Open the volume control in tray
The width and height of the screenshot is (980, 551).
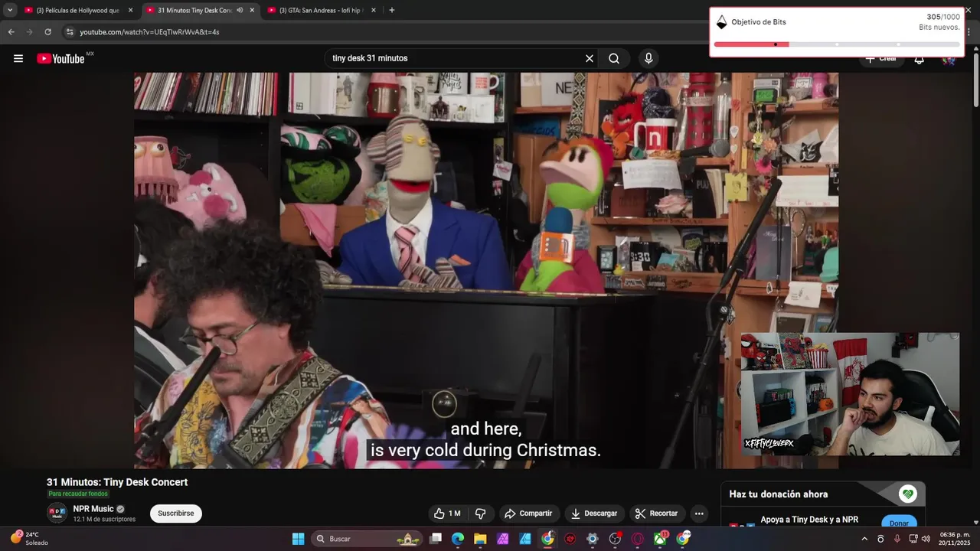click(x=926, y=539)
